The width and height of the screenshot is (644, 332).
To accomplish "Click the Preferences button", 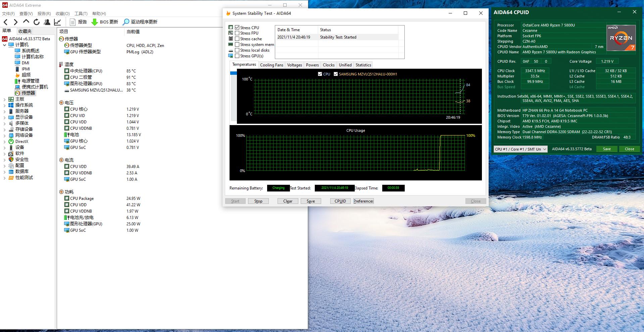I will tap(363, 201).
